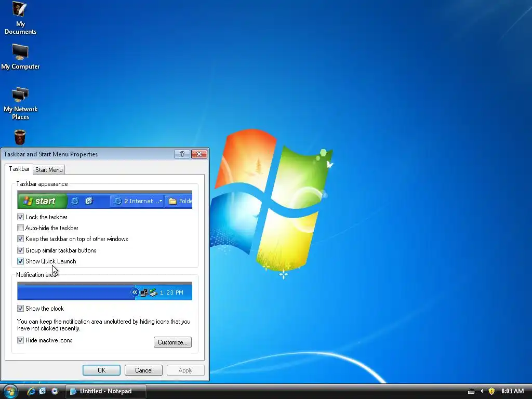Image resolution: width=532 pixels, height=399 pixels.
Task: Click the grayed-out Apply button
Action: pyautogui.click(x=185, y=370)
